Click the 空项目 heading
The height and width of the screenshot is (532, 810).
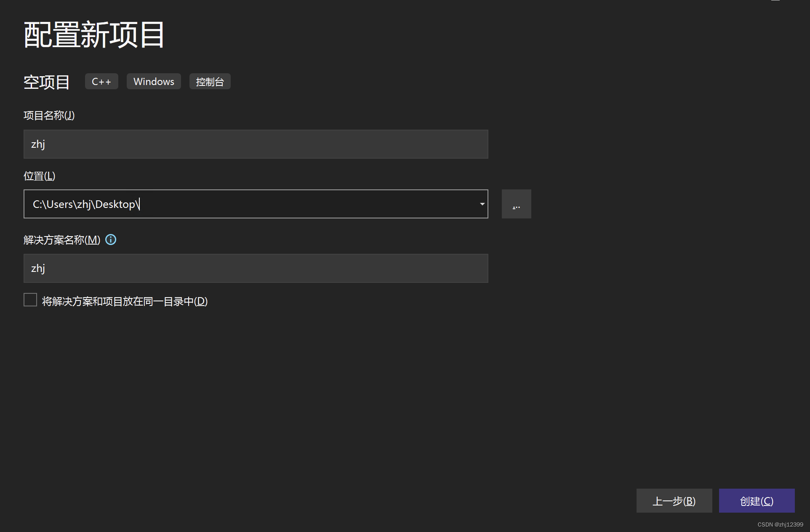(x=46, y=82)
